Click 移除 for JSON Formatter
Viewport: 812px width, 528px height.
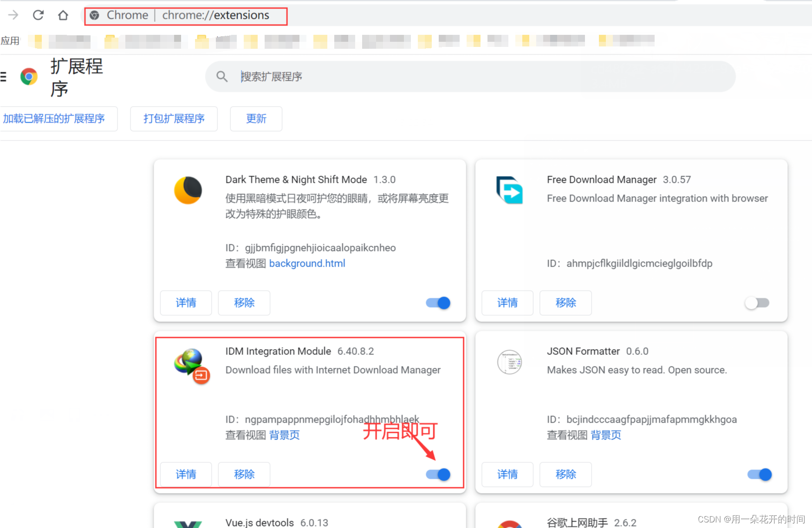[565, 474]
